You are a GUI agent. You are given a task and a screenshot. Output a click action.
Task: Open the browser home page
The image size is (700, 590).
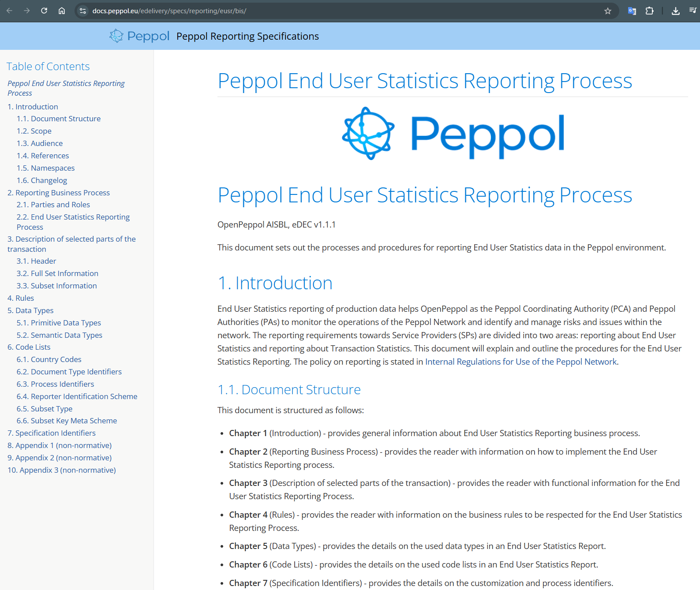[61, 11]
